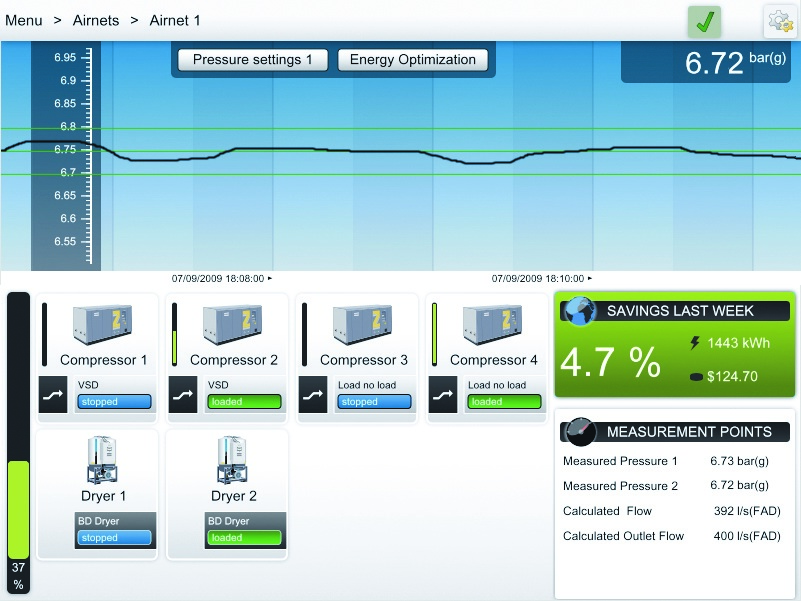Click Compressor 2 load level bar
The image size is (801, 601).
174,335
